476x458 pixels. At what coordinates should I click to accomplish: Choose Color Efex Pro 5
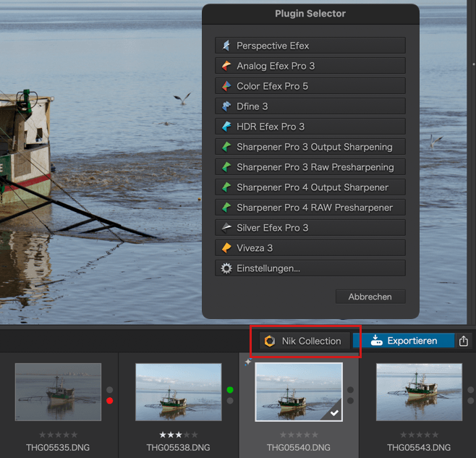click(310, 86)
